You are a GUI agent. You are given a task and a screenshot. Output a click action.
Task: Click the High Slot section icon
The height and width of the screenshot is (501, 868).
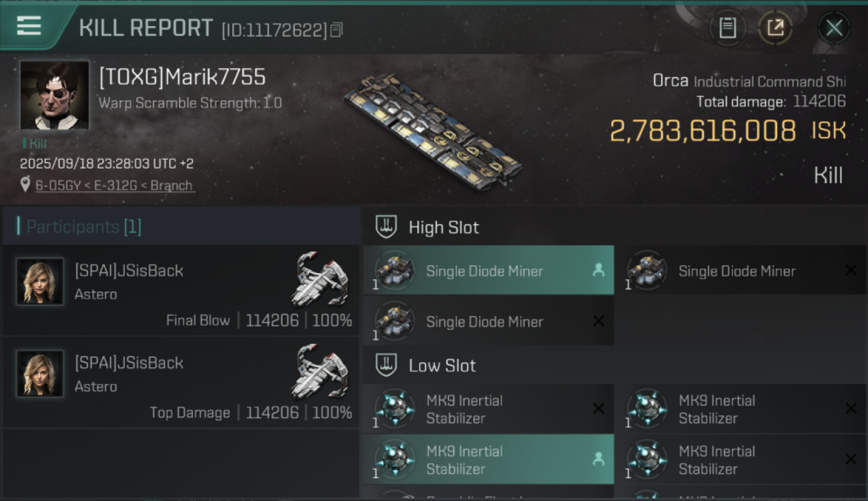tap(387, 227)
